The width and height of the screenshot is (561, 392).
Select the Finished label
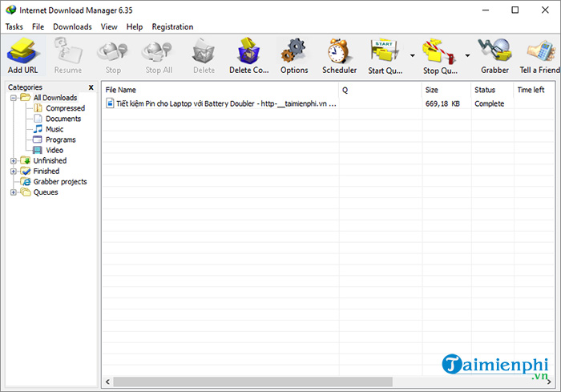[x=46, y=171]
